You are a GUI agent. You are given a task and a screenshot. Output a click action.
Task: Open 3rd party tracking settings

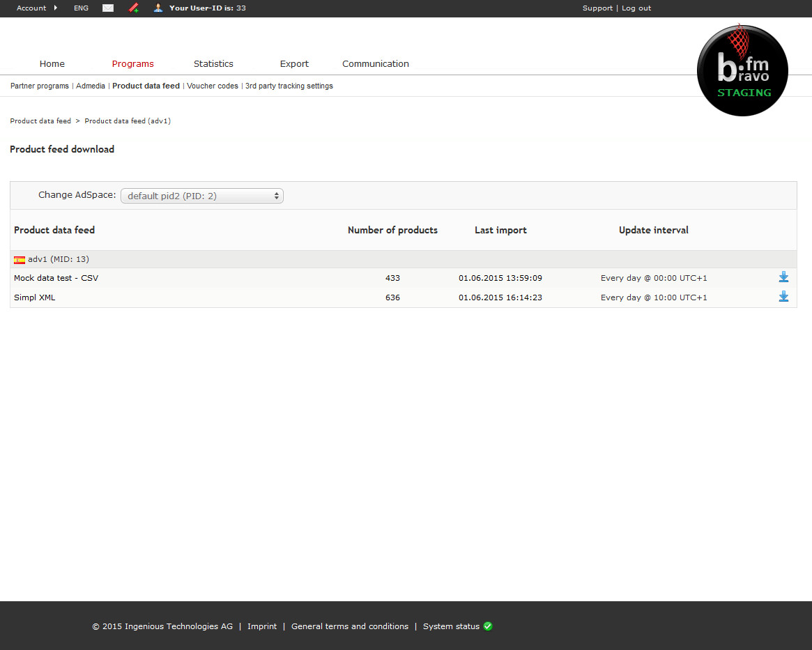(289, 86)
